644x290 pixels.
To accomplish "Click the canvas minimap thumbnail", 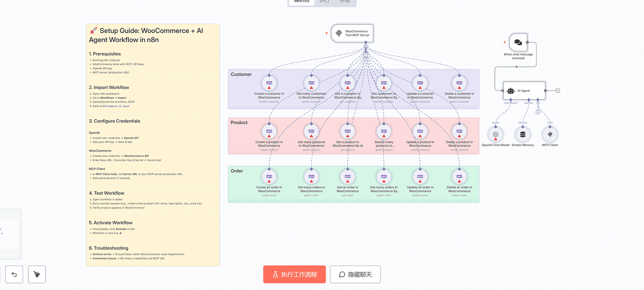I will point(9,234).
